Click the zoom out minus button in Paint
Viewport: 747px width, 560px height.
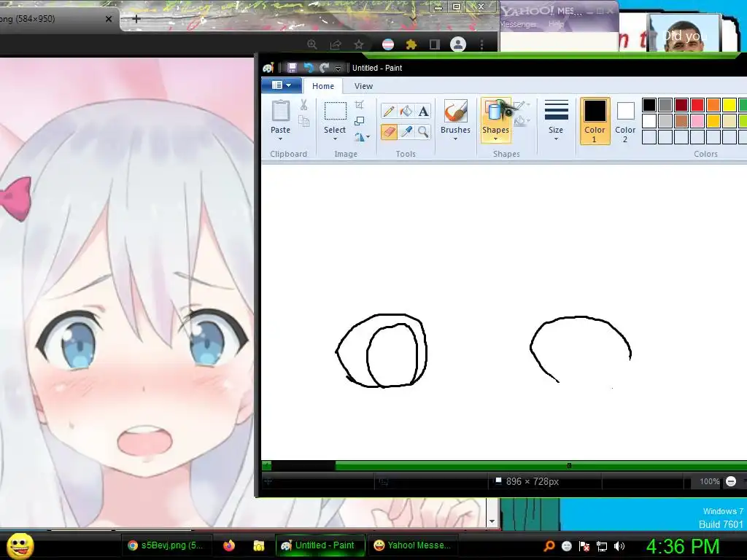pos(731,481)
